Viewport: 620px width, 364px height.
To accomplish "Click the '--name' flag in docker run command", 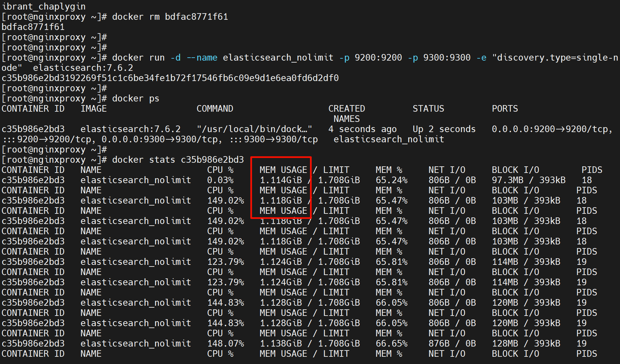I will coord(202,58).
